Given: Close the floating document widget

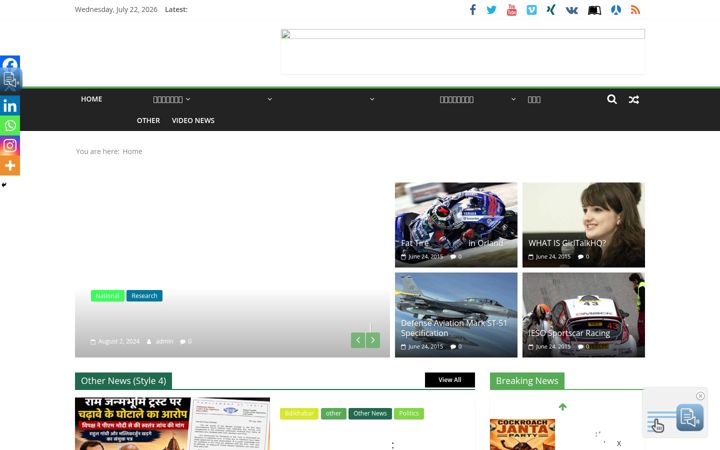Looking at the screenshot, I should pyautogui.click(x=700, y=396).
